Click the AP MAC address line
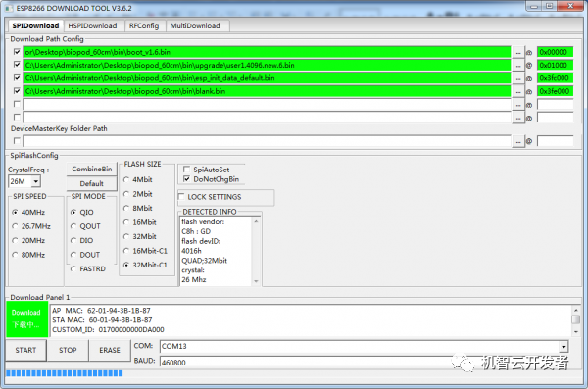The height and width of the screenshot is (389, 588). tap(101, 311)
